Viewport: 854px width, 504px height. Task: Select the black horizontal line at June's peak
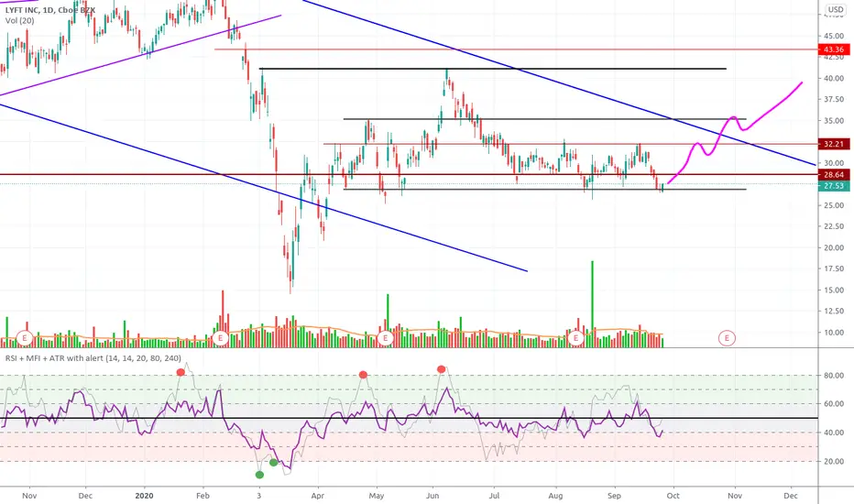pos(493,69)
